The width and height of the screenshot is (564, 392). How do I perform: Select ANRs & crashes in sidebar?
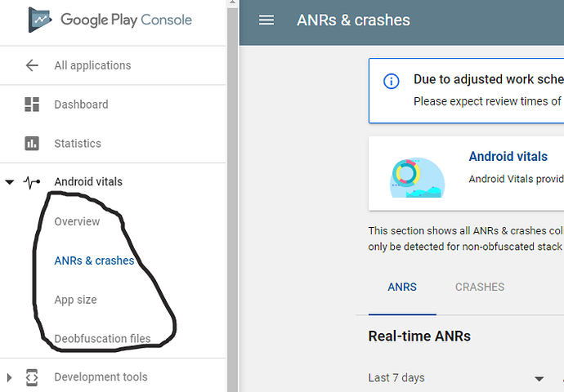(94, 261)
